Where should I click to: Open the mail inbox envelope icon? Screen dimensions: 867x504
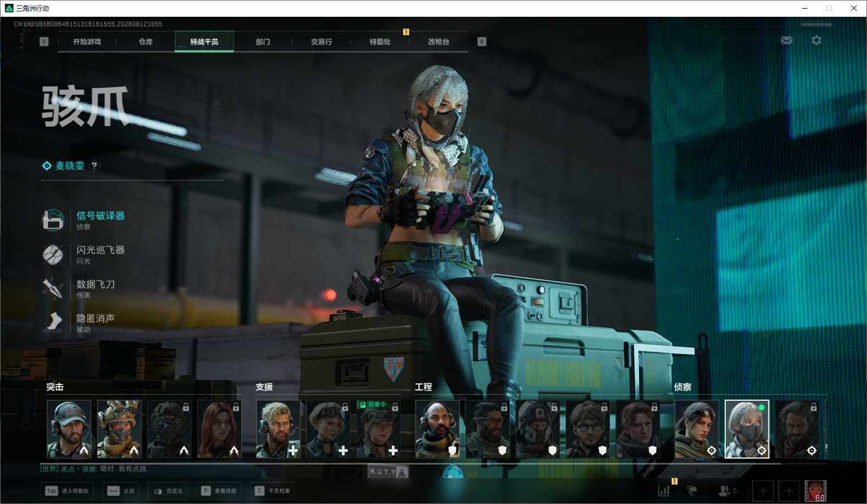click(786, 41)
